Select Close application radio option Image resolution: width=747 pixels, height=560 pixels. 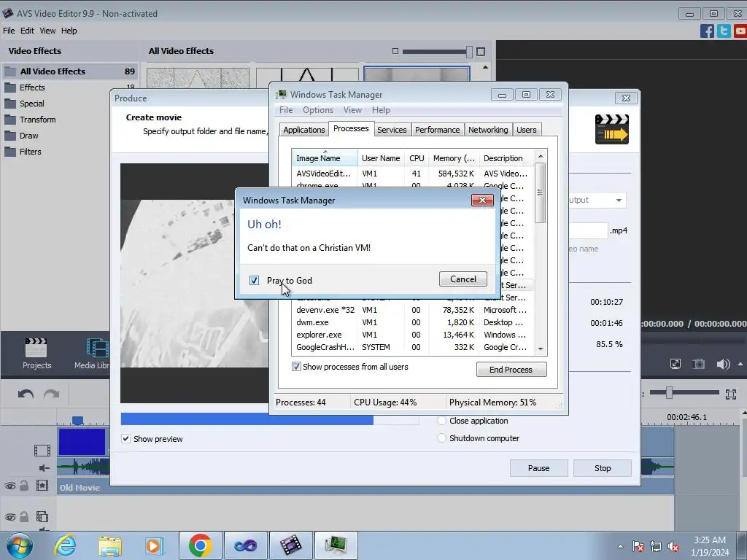click(x=441, y=421)
